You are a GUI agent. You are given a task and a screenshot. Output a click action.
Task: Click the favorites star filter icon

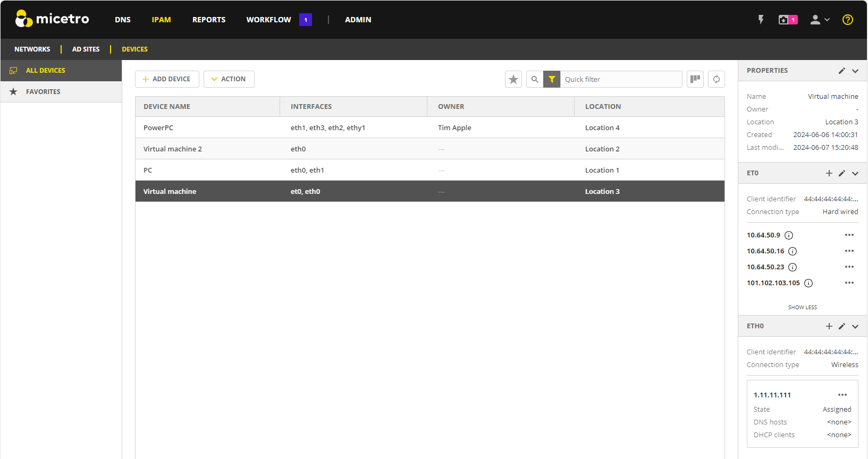513,79
